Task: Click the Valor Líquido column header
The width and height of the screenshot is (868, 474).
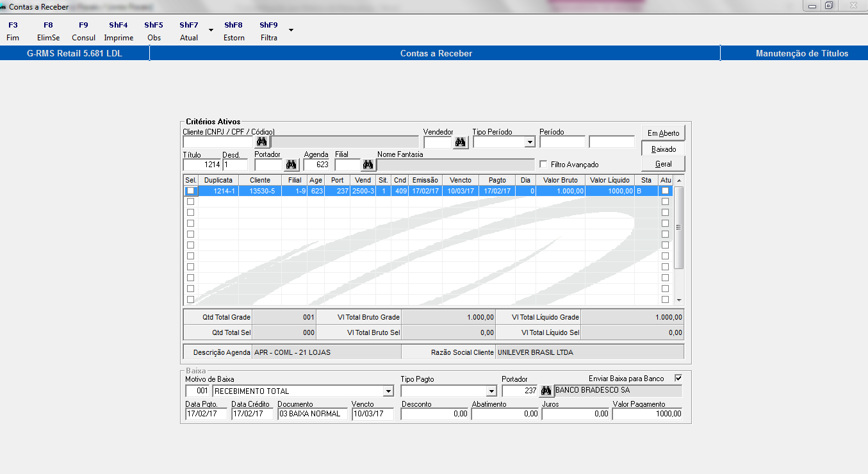Action: pos(610,181)
